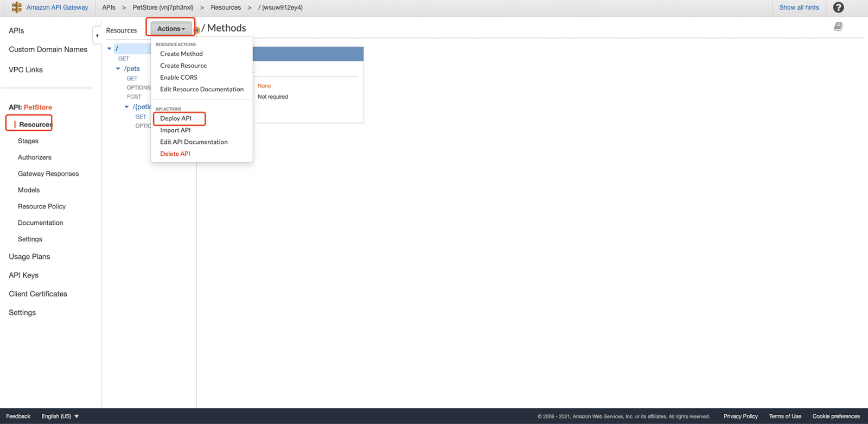Open VPC Links in sidebar

coord(25,70)
